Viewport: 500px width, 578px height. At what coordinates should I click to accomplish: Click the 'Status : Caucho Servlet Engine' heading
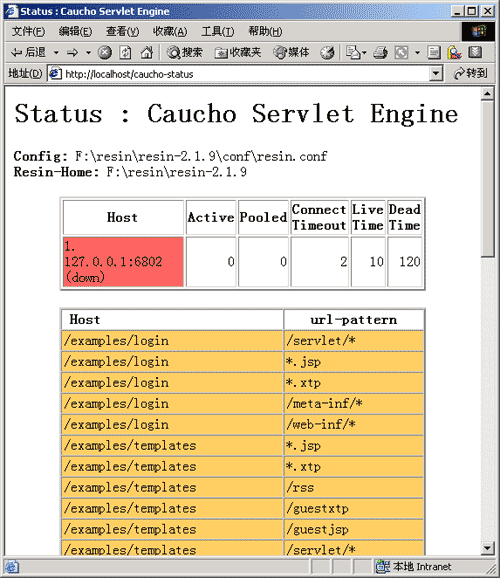(x=236, y=113)
